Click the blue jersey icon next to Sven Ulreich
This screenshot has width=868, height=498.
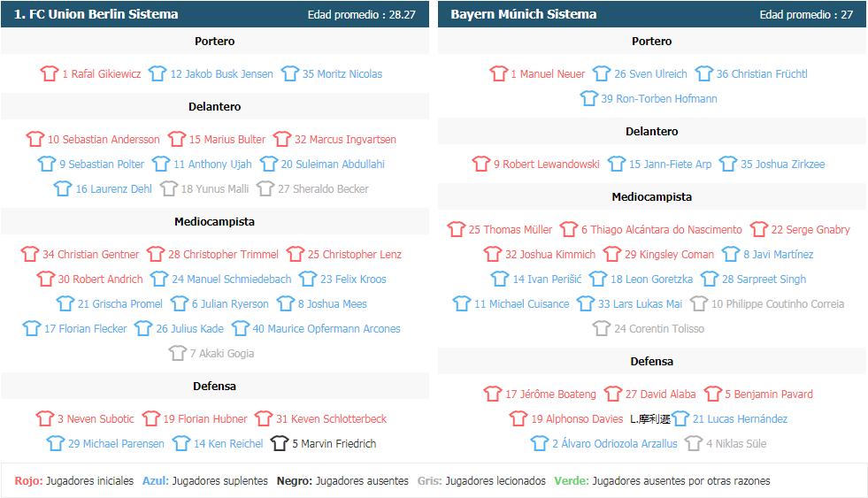pyautogui.click(x=601, y=73)
